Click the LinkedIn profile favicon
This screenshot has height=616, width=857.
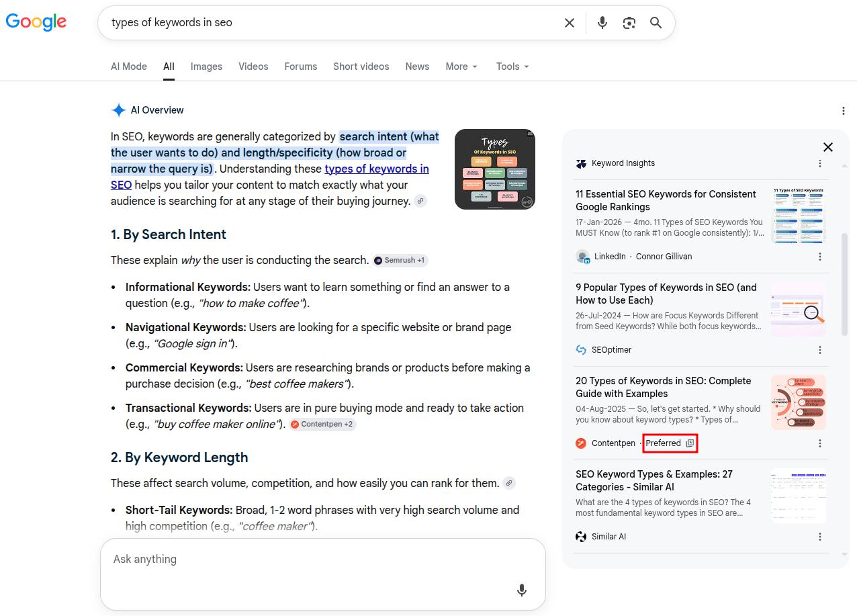pos(582,257)
